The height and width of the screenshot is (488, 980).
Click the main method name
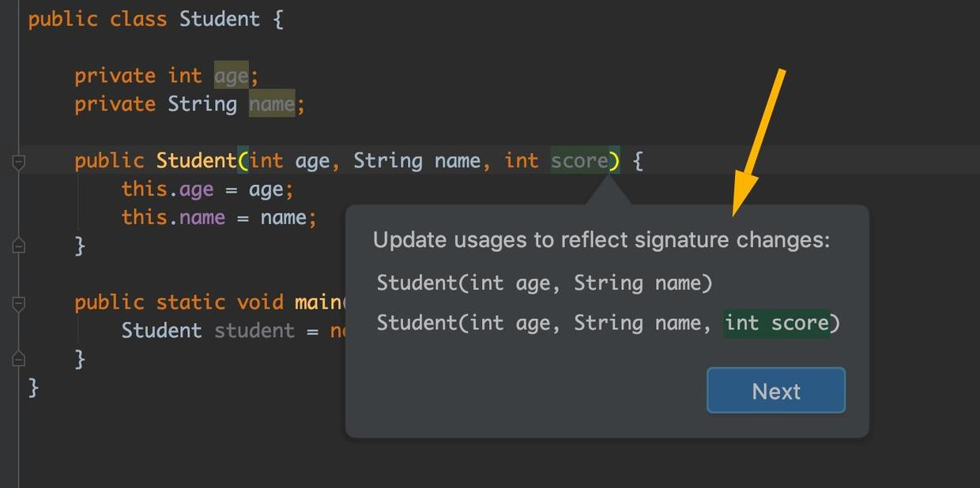point(318,302)
